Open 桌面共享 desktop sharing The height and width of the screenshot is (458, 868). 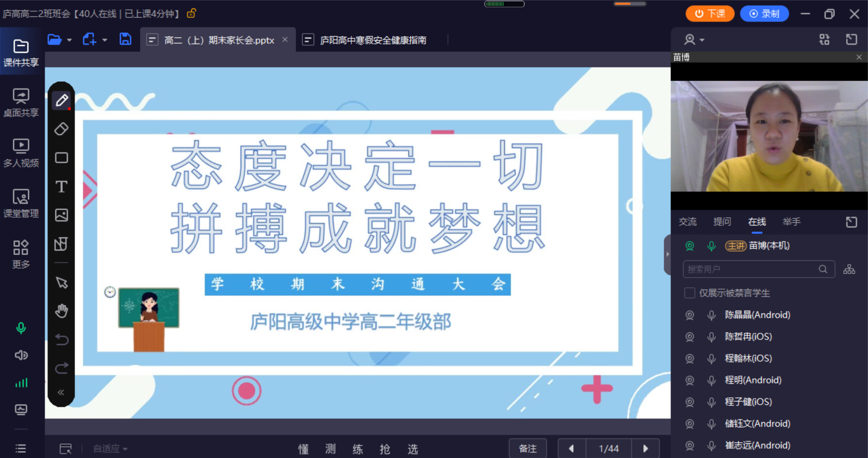21,103
